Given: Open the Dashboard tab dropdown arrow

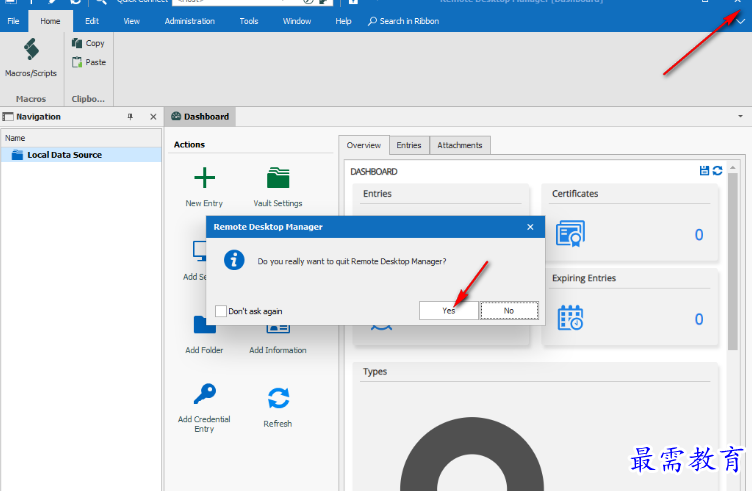Looking at the screenshot, I should pos(740,117).
